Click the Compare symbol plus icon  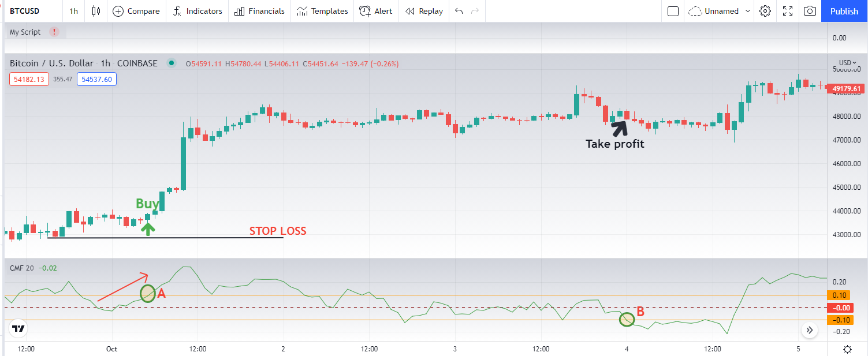pyautogui.click(x=118, y=11)
